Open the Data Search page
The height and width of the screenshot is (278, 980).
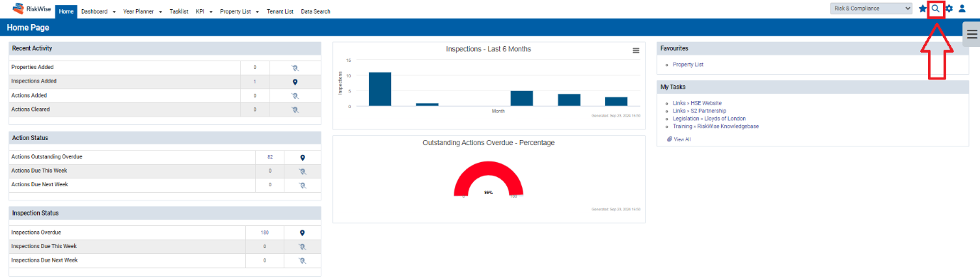pyautogui.click(x=315, y=11)
